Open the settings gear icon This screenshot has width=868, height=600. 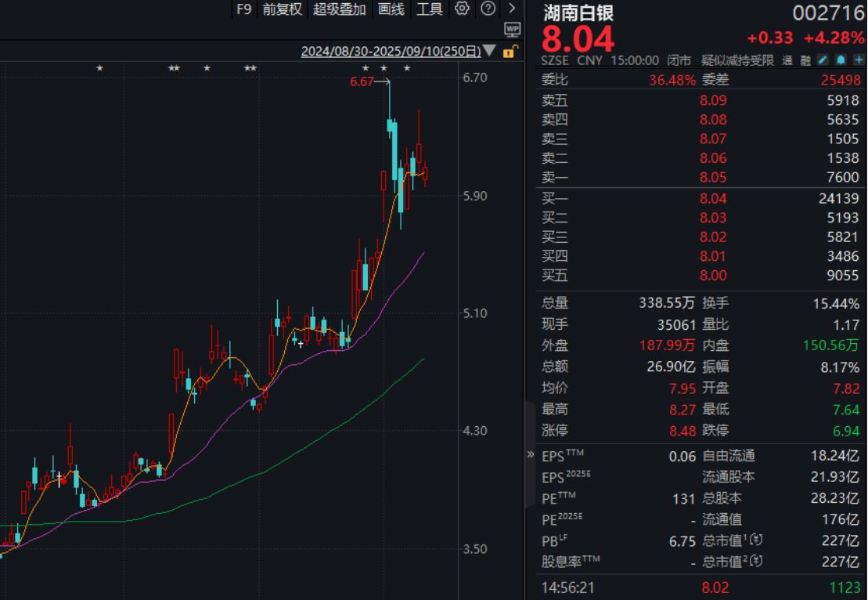coord(460,9)
